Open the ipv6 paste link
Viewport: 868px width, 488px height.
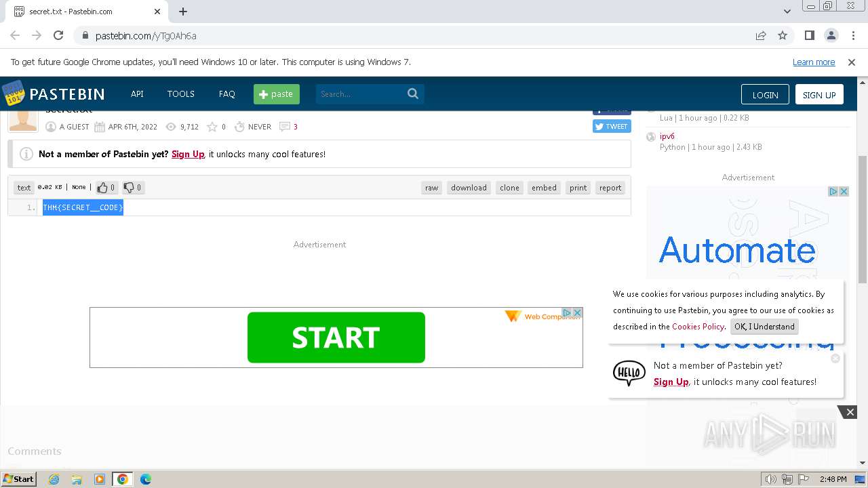coord(667,136)
